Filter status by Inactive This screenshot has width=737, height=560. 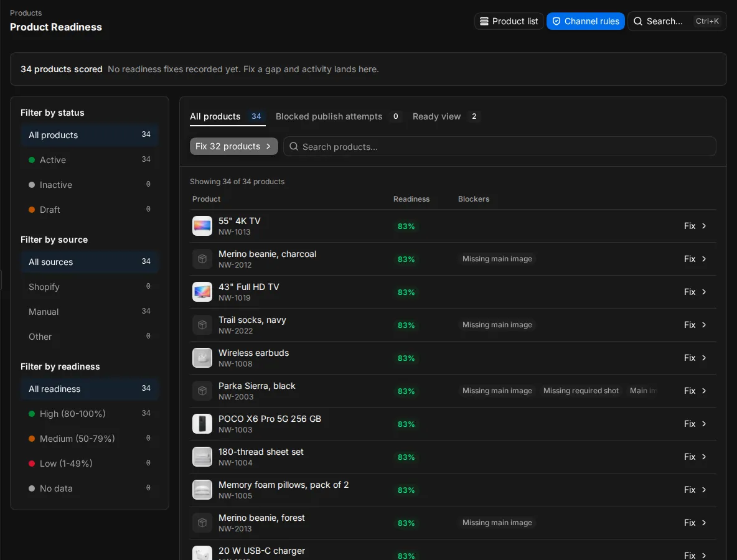coord(89,185)
